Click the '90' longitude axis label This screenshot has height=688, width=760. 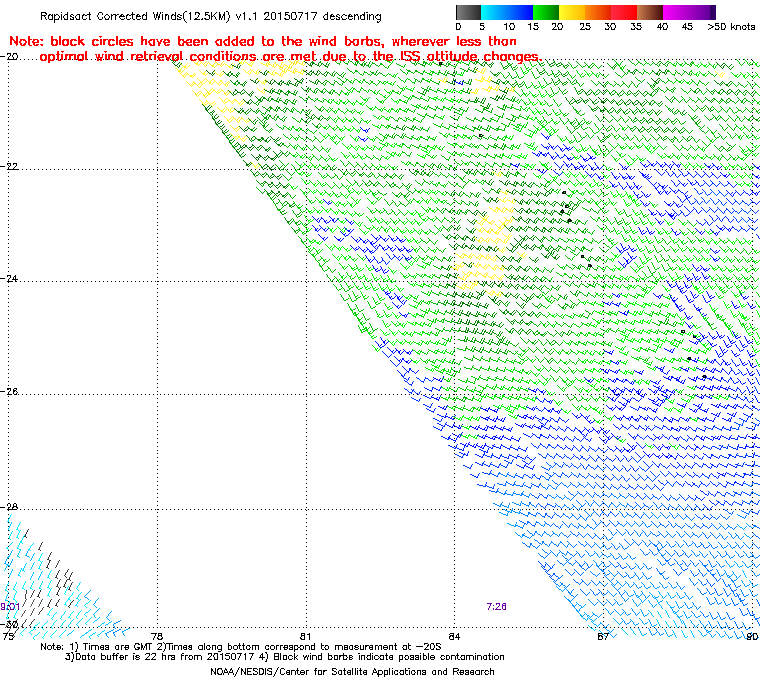click(752, 636)
